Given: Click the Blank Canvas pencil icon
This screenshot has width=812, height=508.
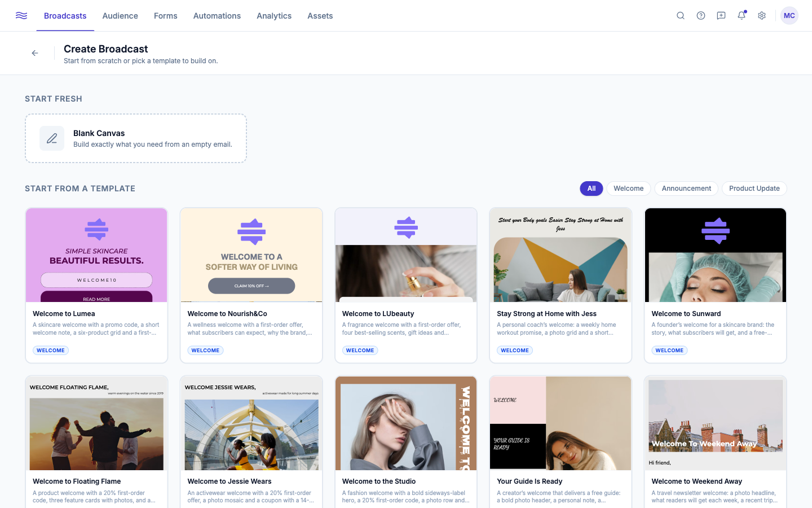Looking at the screenshot, I should (x=52, y=138).
